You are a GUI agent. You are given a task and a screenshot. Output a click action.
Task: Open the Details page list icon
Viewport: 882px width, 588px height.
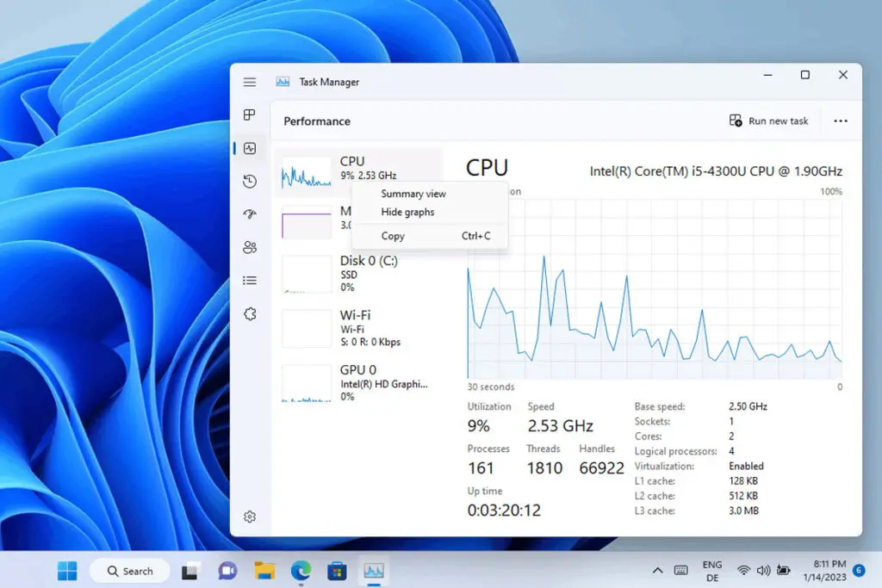tap(250, 281)
